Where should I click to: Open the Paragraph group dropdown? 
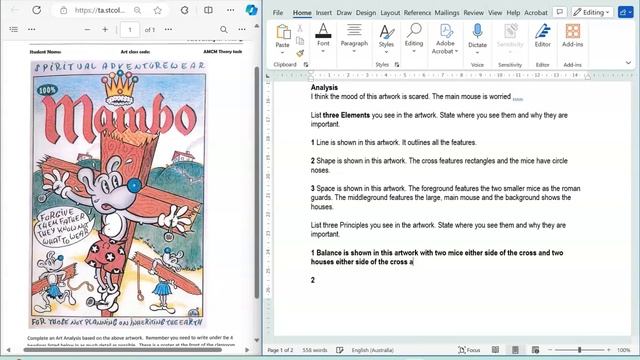[x=354, y=39]
